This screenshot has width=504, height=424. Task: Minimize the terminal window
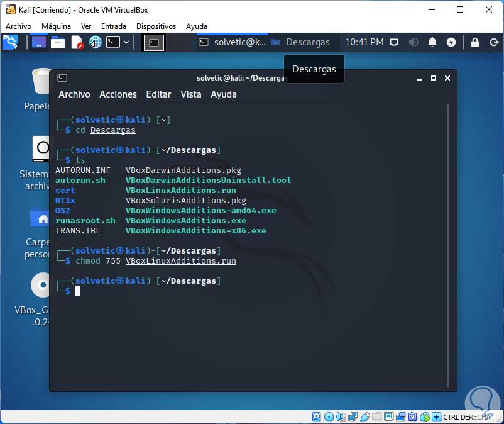point(419,78)
